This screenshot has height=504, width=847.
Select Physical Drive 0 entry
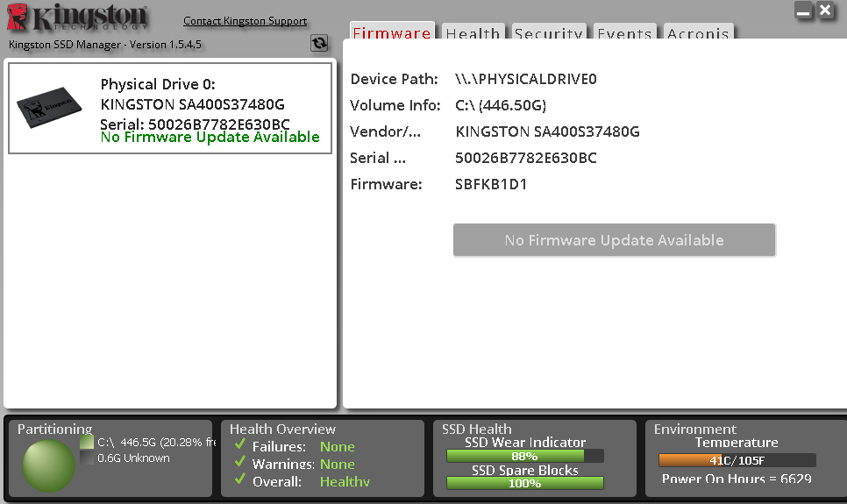click(170, 108)
